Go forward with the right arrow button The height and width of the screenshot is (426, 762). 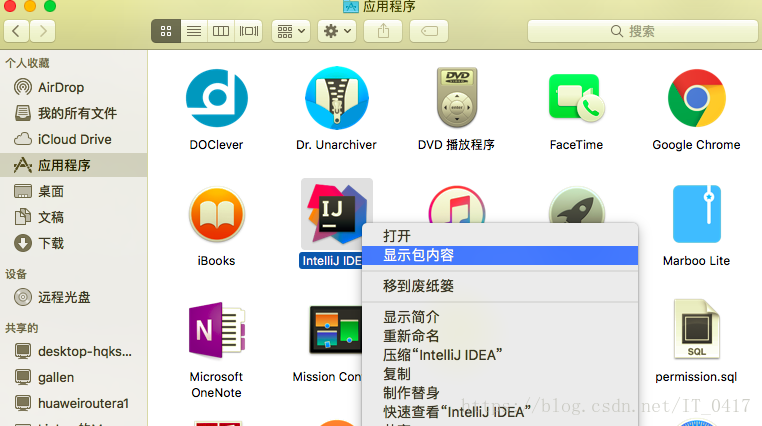[43, 31]
